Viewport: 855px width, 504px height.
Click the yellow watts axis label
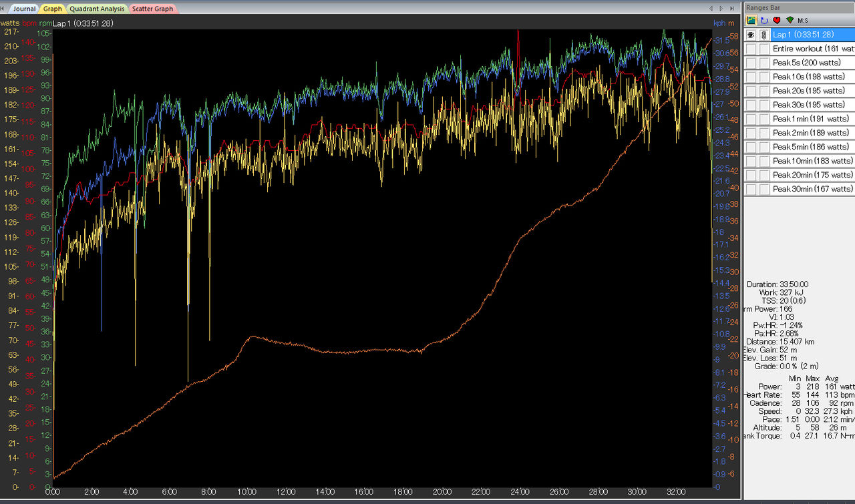10,23
